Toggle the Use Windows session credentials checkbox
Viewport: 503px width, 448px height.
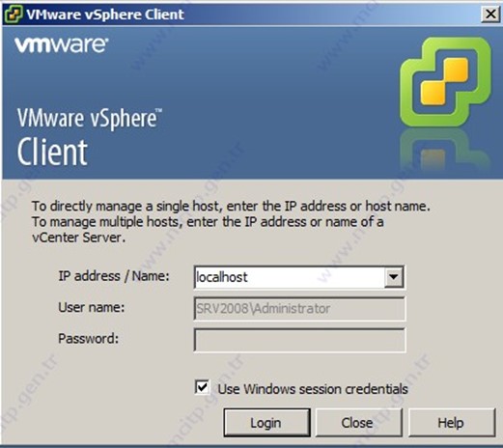pyautogui.click(x=202, y=387)
